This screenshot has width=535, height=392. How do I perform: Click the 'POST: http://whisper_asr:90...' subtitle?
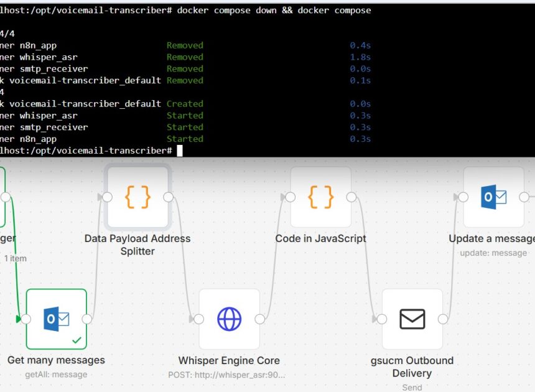(226, 375)
